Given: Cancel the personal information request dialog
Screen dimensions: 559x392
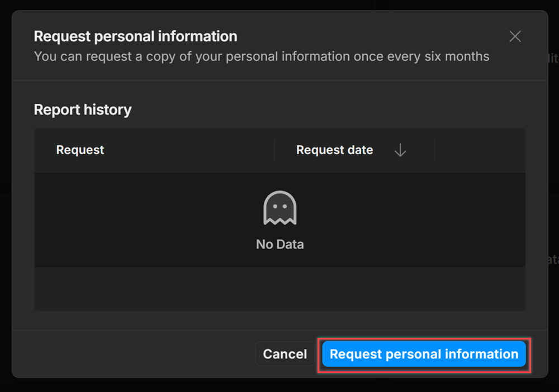Looking at the screenshot, I should click(285, 354).
